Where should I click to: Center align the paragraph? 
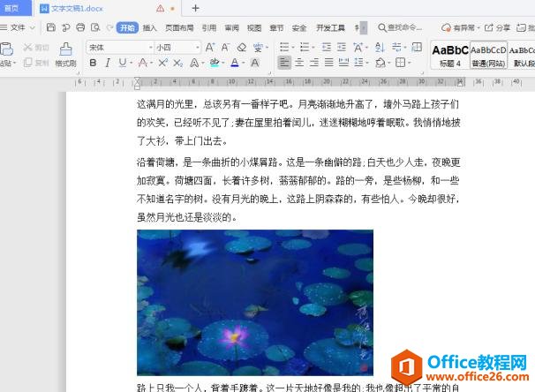tap(301, 63)
